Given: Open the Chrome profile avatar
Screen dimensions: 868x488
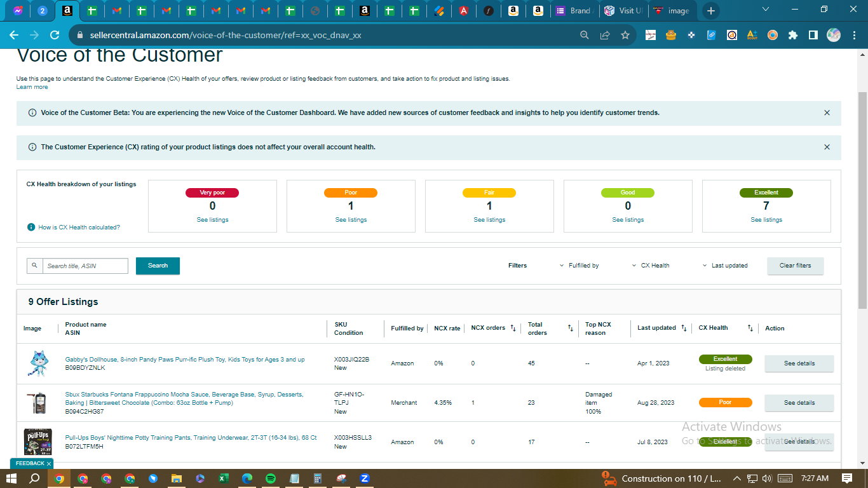Looking at the screenshot, I should point(834,36).
